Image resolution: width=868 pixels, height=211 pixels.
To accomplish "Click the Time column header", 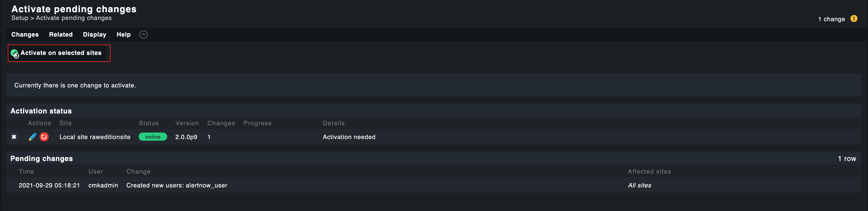I will coord(26,172).
